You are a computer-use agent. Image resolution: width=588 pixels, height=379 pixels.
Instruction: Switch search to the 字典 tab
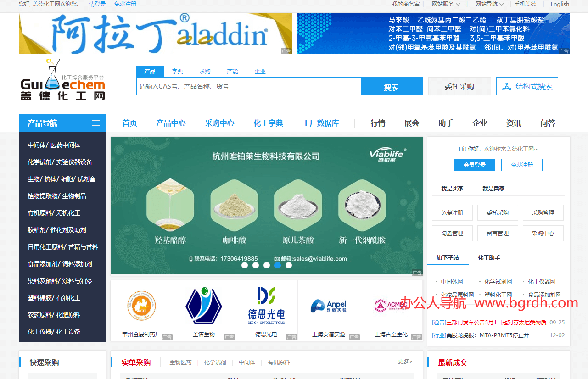click(x=177, y=72)
